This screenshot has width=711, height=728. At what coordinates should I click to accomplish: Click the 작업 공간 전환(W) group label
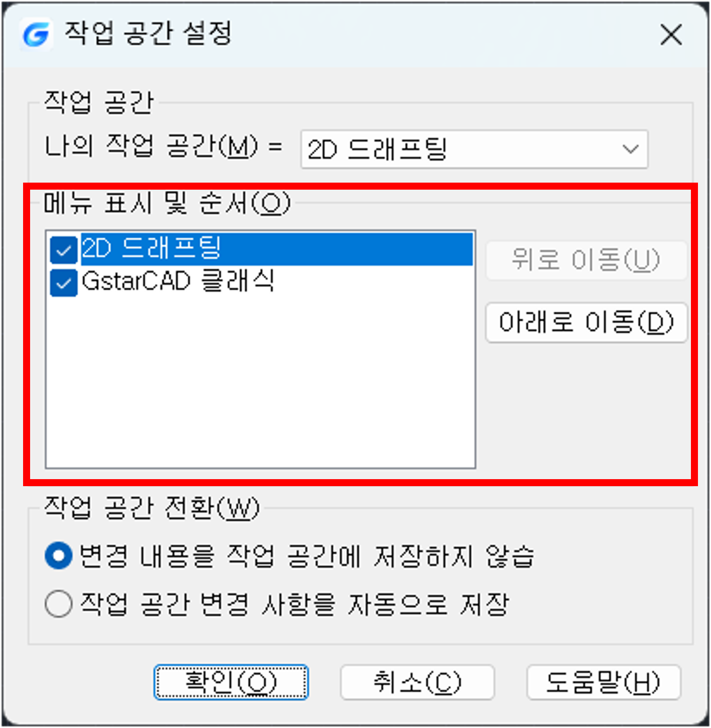coord(152,508)
